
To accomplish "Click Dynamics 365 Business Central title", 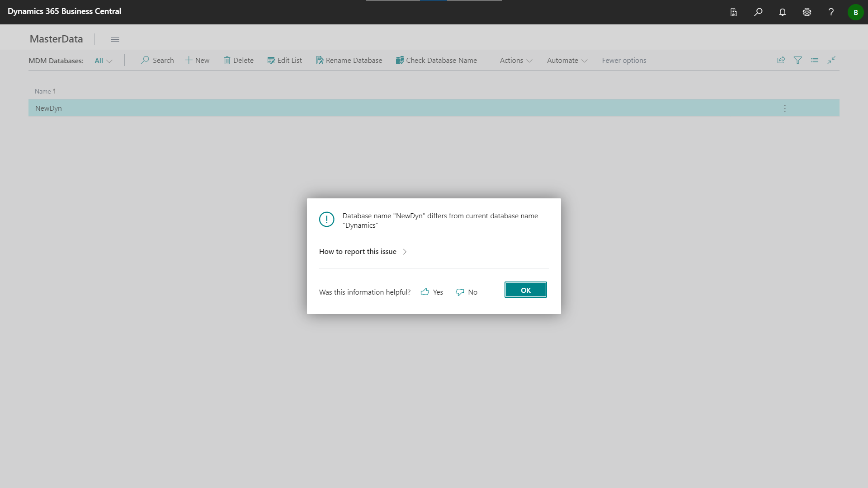I will tap(64, 11).
